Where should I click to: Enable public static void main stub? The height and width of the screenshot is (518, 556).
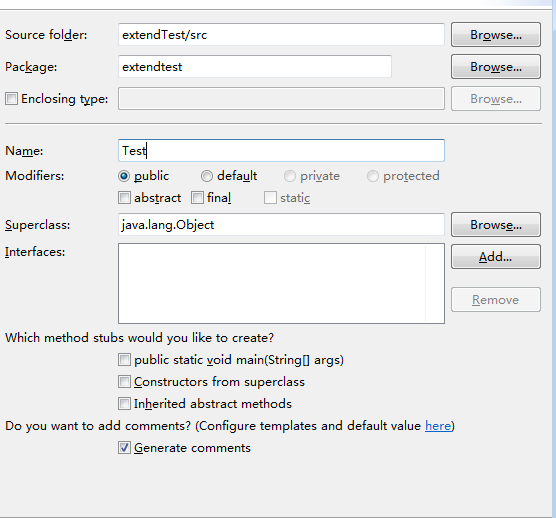[x=124, y=360]
